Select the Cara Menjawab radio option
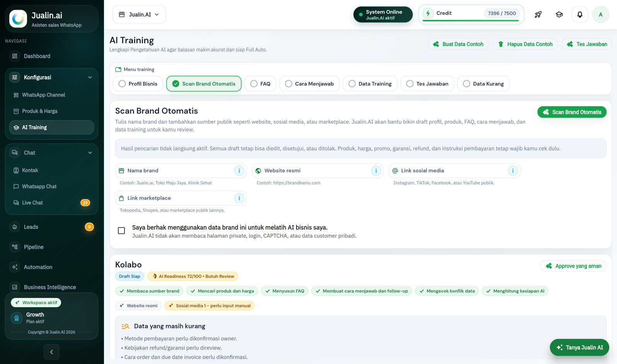Viewport: 617px width, 364px height. [x=310, y=84]
